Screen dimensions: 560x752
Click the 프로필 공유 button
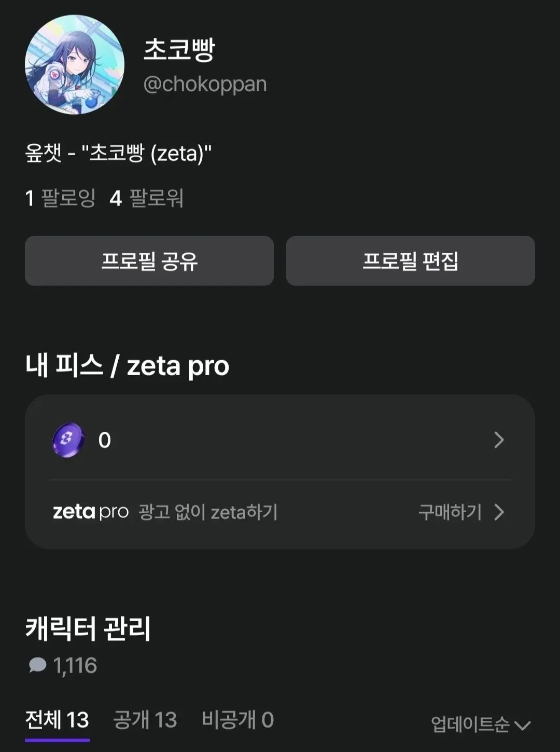pos(149,261)
